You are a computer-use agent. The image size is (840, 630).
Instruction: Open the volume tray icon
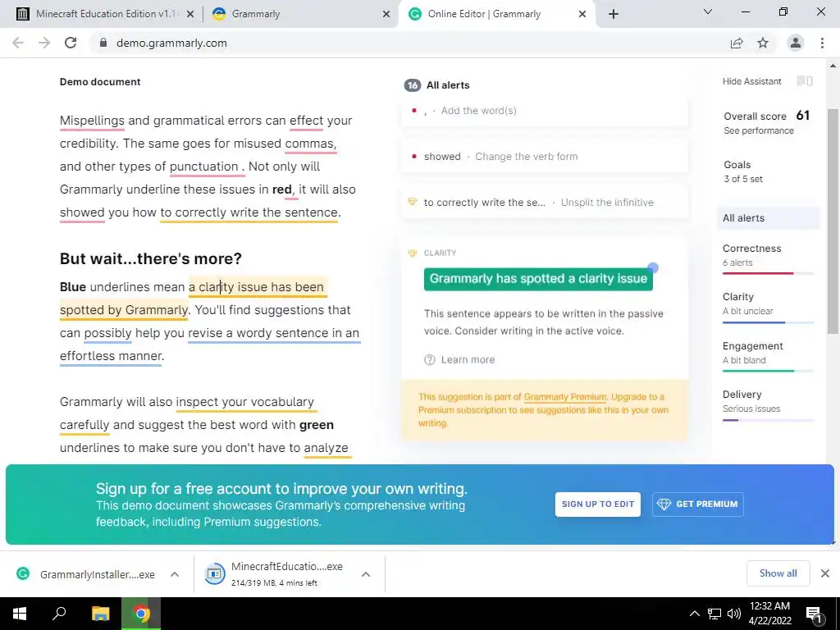tap(734, 614)
